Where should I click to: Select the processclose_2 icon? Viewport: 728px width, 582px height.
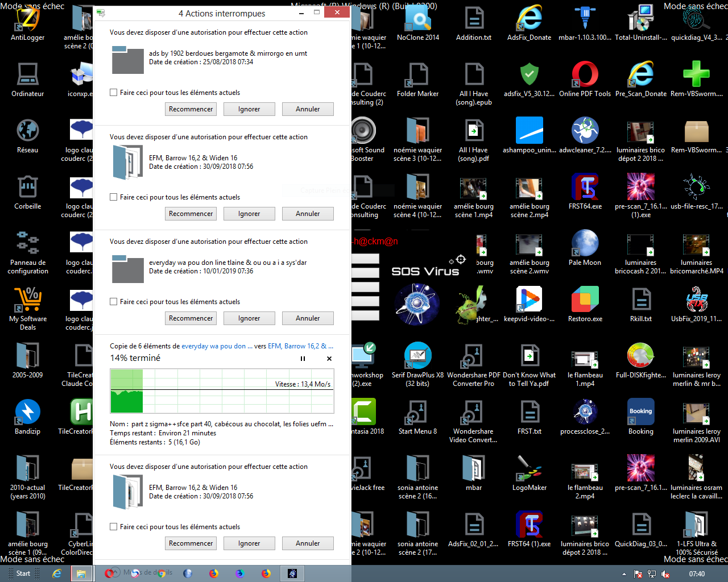pos(585,418)
